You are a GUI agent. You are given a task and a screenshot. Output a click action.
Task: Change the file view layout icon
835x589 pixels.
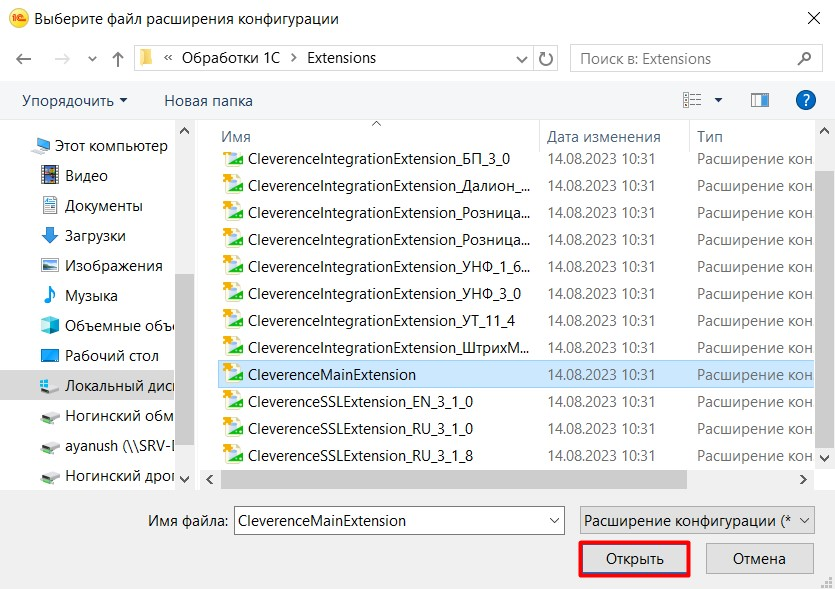692,100
